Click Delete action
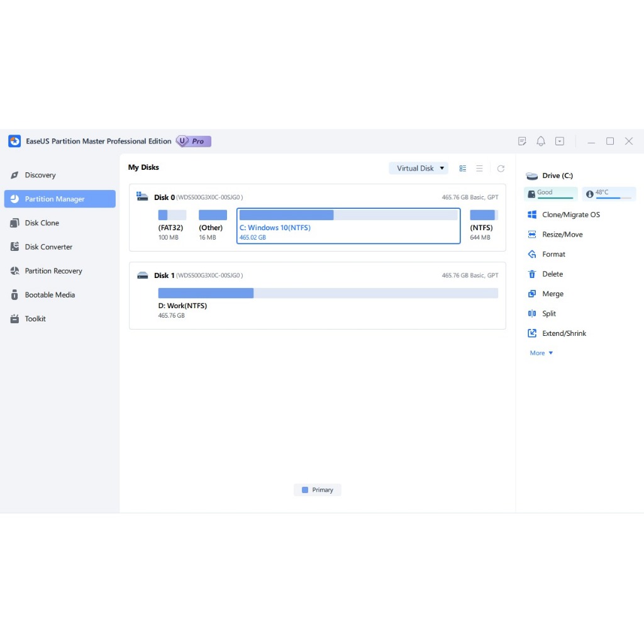Screen dimensions: 644x644 coord(545,274)
